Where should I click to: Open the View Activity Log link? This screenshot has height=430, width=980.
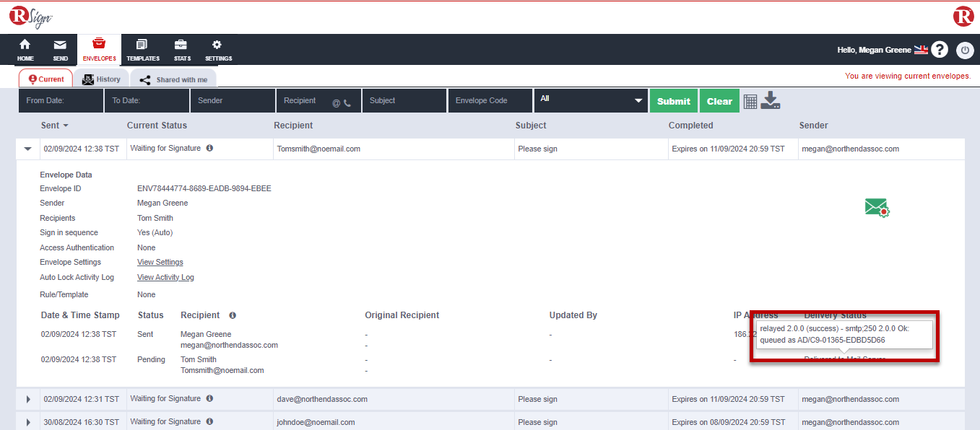pos(165,277)
